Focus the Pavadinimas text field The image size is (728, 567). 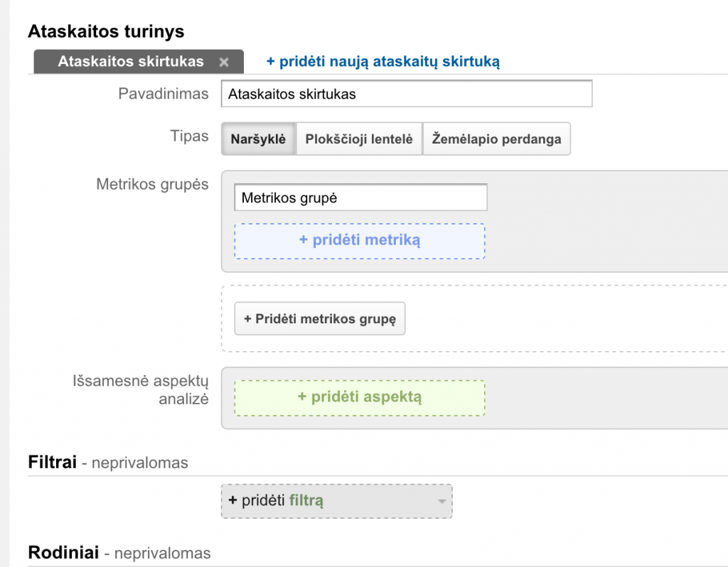point(406,94)
